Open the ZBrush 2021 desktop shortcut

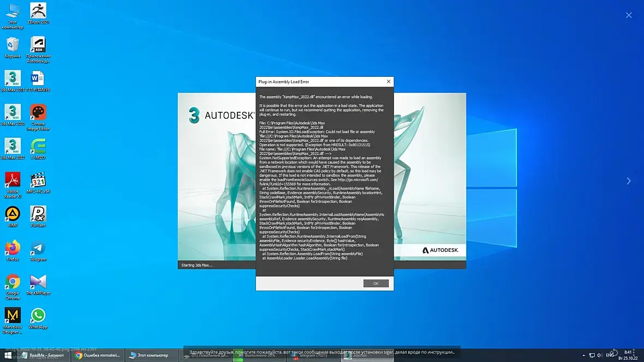click(x=38, y=14)
